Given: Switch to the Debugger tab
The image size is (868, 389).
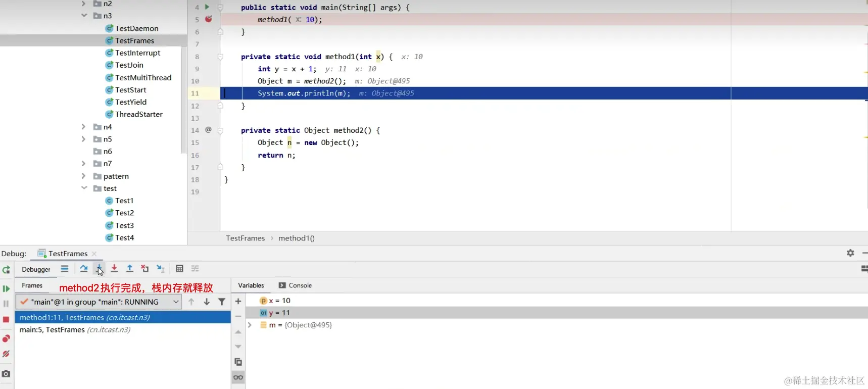Looking at the screenshot, I should tap(36, 269).
